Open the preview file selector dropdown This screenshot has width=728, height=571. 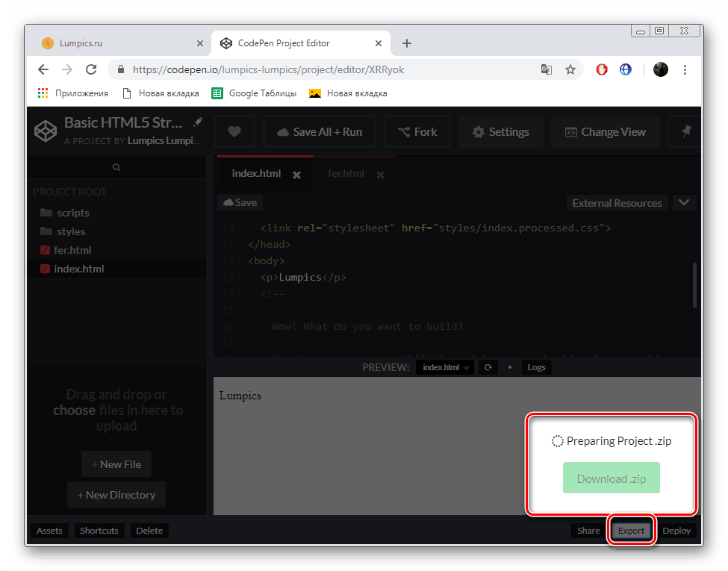(x=444, y=366)
